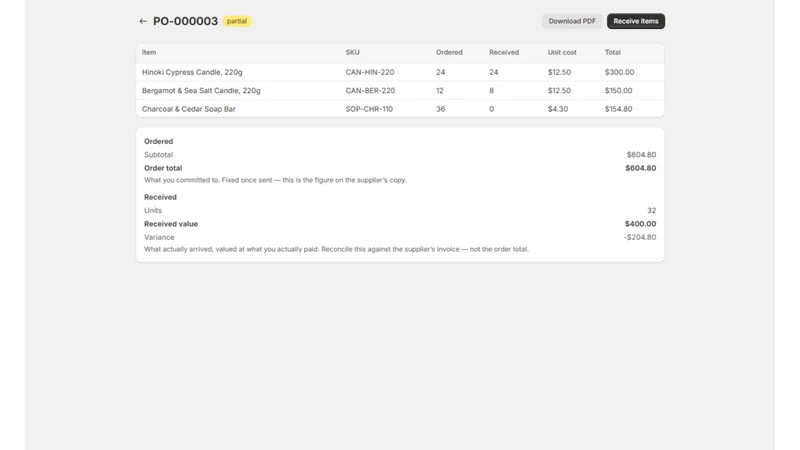Select the Hinoki Cypress Candle, 220g row
Image resolution: width=800 pixels, height=450 pixels.
(400, 72)
